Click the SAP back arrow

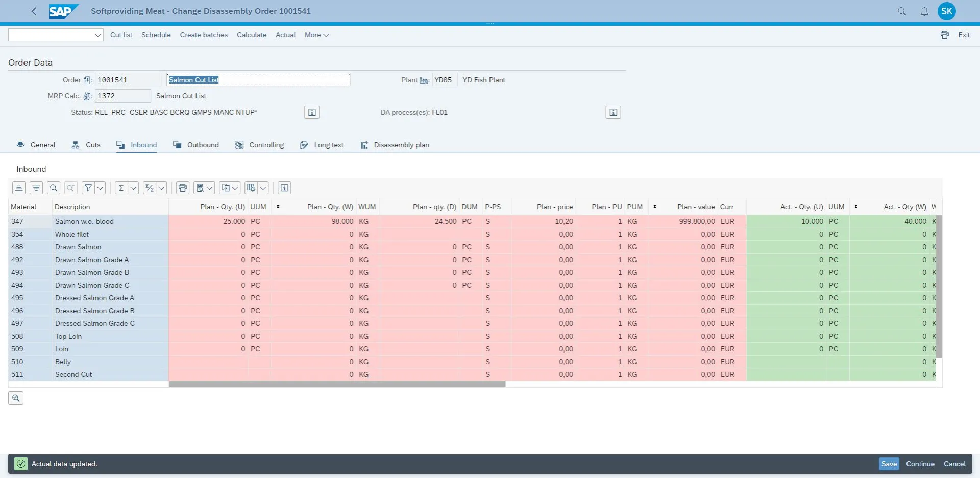pos(34,11)
